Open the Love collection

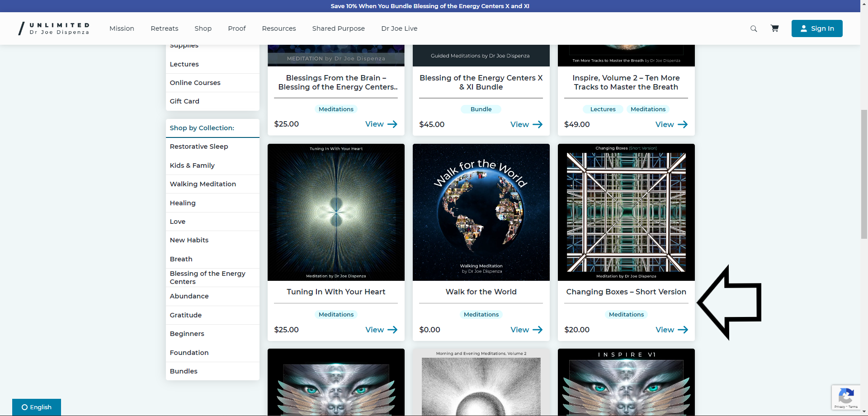pyautogui.click(x=212, y=222)
